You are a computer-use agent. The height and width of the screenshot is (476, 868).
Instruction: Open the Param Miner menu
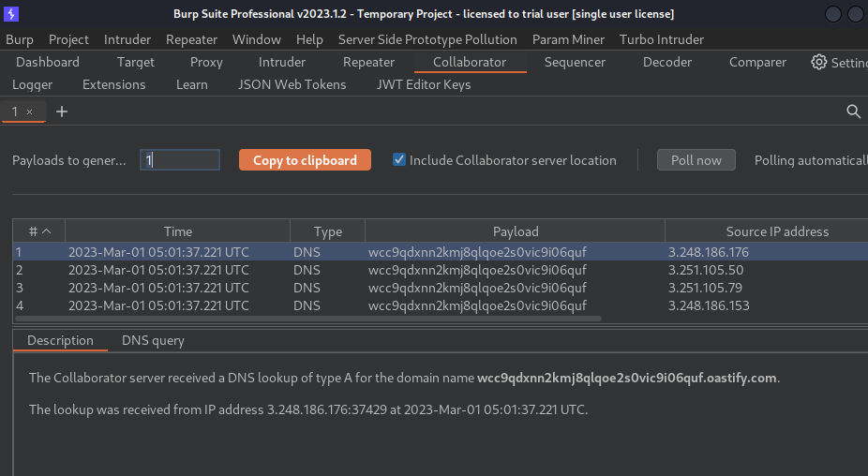pos(568,40)
